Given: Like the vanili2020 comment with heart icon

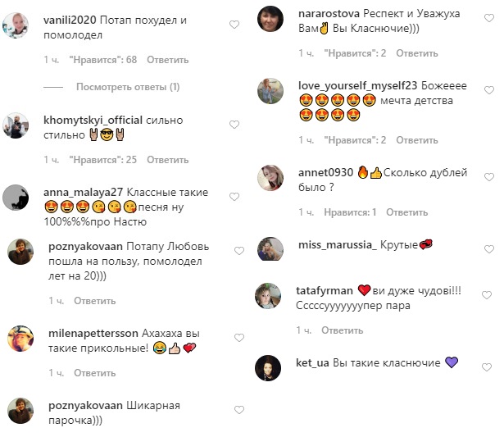Looking at the screenshot, I should click(x=234, y=25).
